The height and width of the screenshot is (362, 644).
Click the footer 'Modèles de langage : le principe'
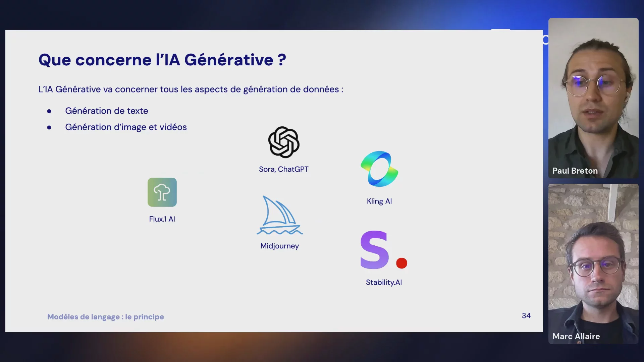click(x=106, y=317)
